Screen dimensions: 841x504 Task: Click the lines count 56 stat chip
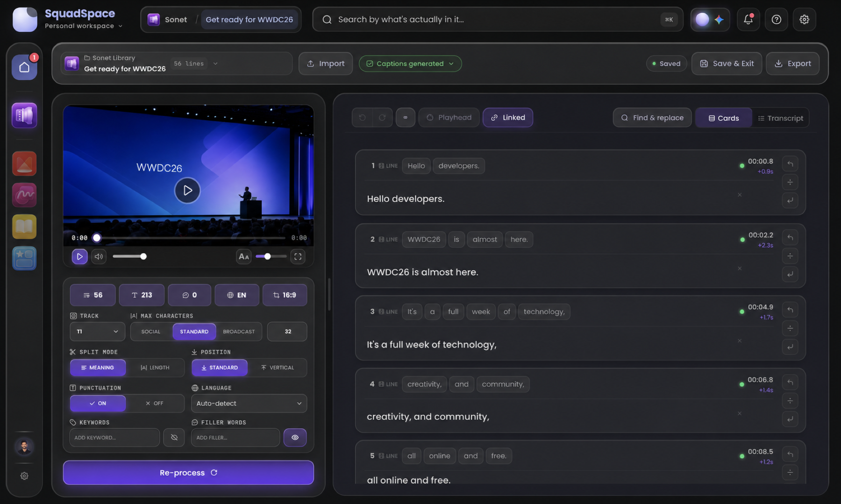[x=93, y=295]
